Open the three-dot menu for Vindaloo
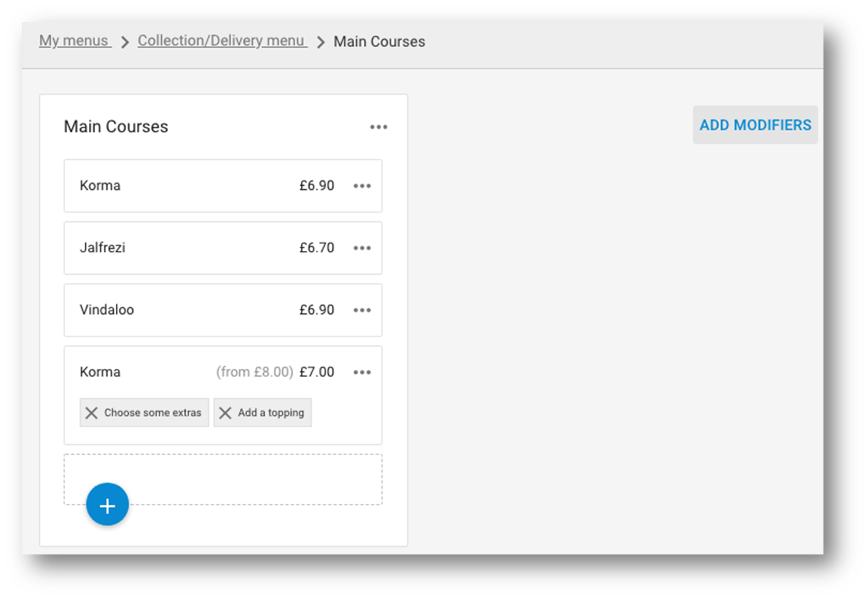This screenshot has width=868, height=599. coord(362,310)
